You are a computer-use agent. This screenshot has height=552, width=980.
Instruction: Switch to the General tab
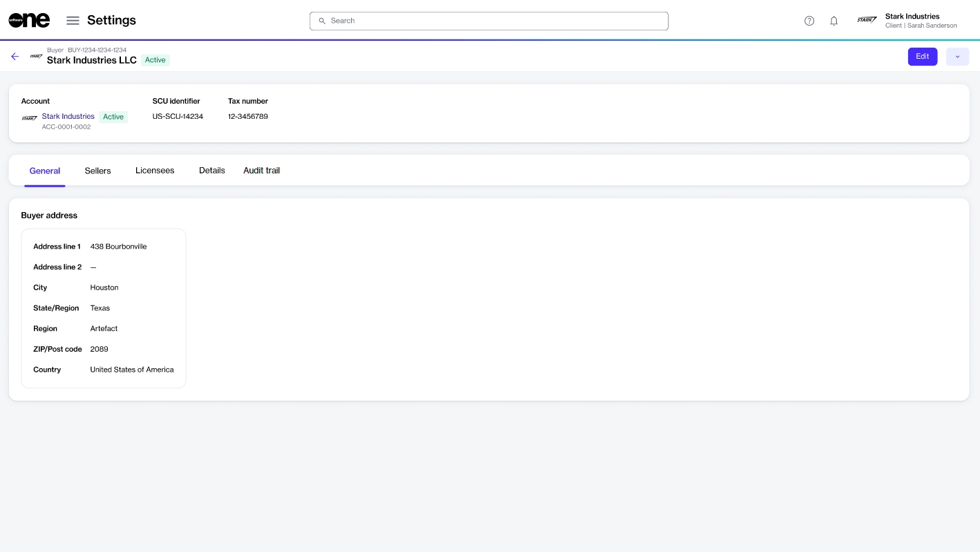(x=45, y=171)
